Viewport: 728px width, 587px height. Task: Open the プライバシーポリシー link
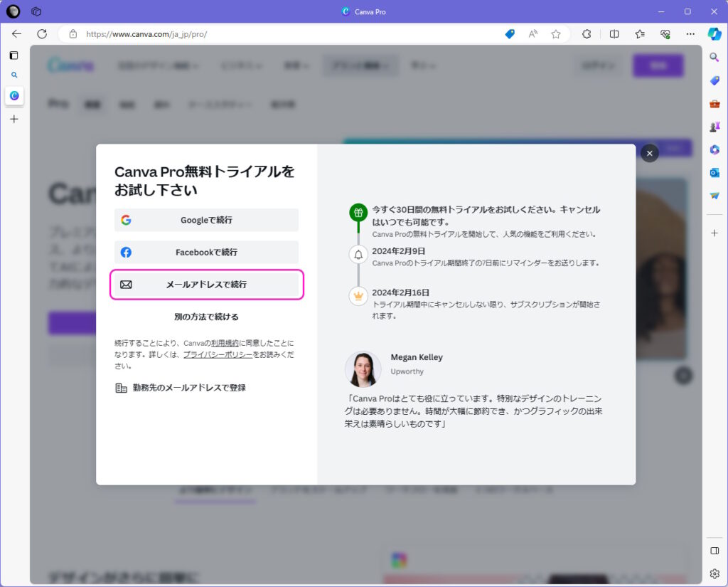coord(218,354)
